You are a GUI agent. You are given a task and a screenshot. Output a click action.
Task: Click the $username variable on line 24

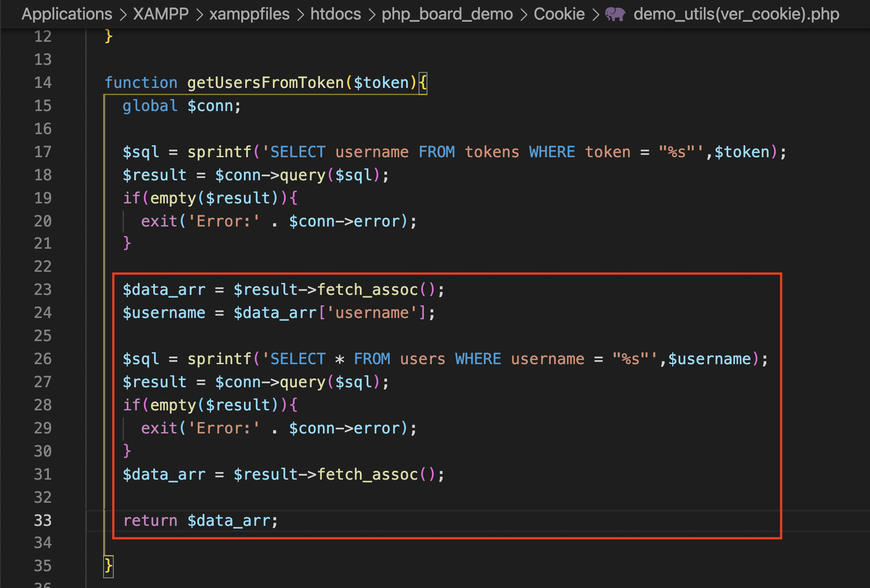click(x=164, y=313)
